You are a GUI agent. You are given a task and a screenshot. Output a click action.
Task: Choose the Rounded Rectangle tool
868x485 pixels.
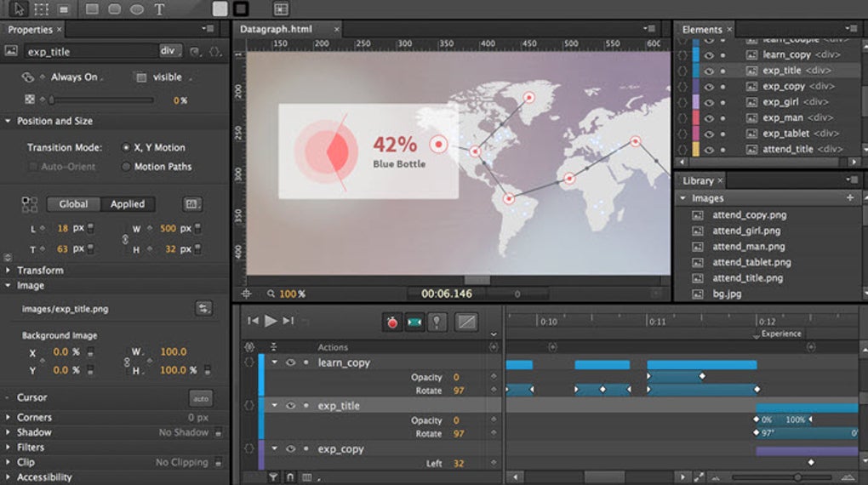(115, 9)
